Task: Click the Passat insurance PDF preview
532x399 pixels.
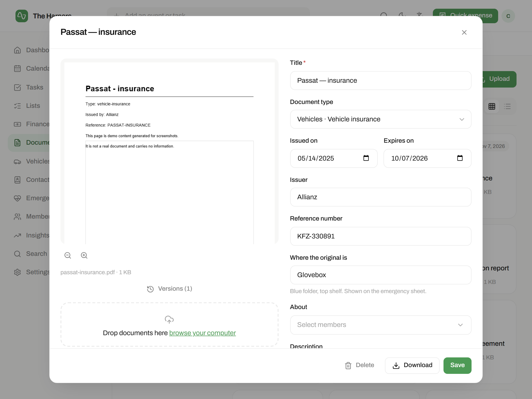Action: tap(169, 151)
